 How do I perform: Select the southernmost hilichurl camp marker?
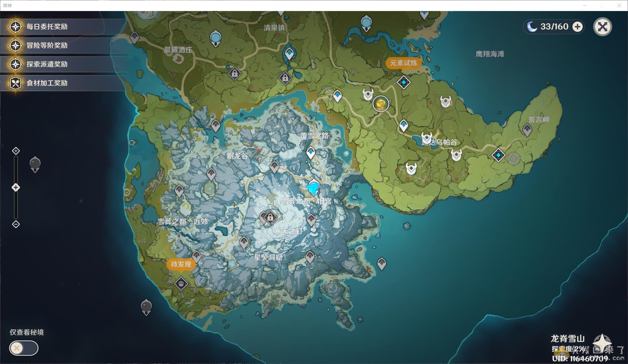click(x=411, y=169)
